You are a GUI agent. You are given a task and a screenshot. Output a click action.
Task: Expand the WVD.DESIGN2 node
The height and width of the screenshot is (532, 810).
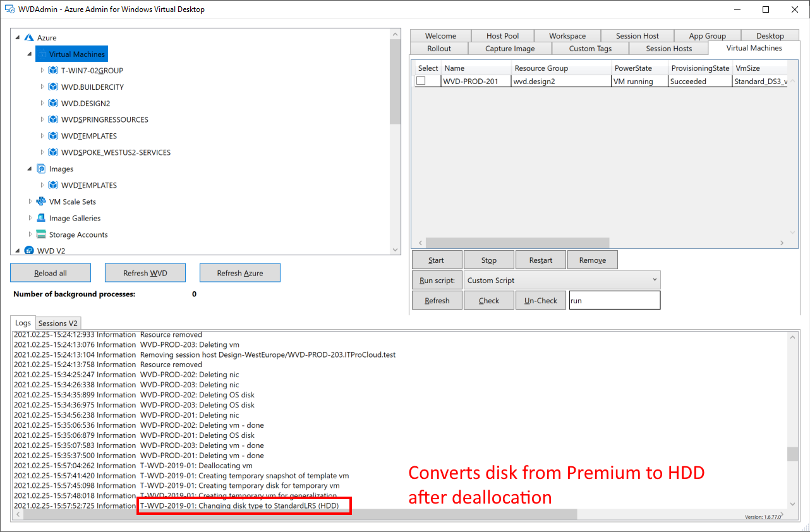(x=42, y=104)
